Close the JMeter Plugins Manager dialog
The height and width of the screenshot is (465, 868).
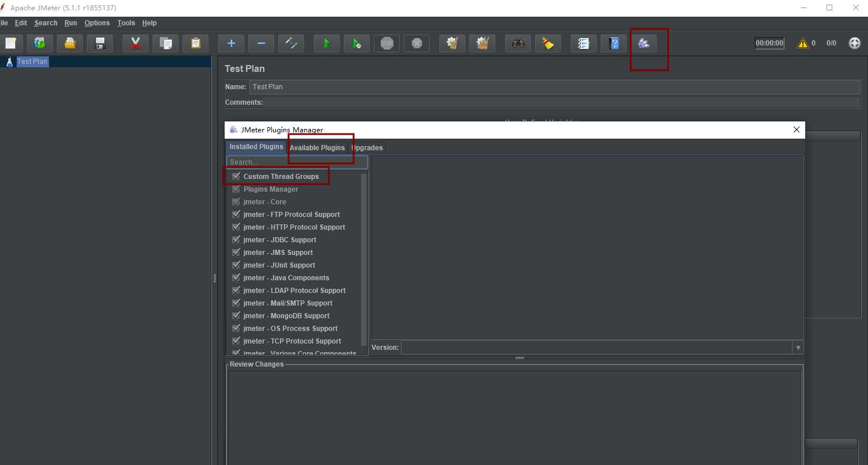[x=797, y=130]
